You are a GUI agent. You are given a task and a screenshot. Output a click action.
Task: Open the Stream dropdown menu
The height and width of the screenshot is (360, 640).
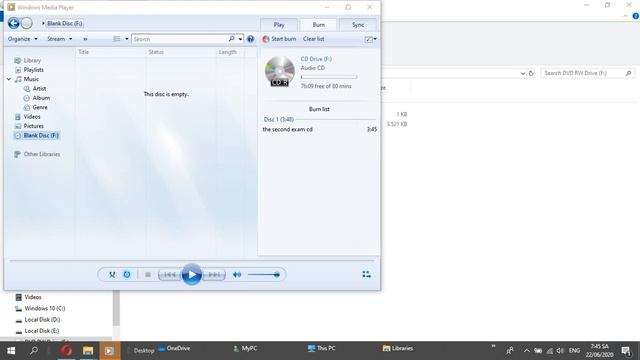tap(60, 39)
